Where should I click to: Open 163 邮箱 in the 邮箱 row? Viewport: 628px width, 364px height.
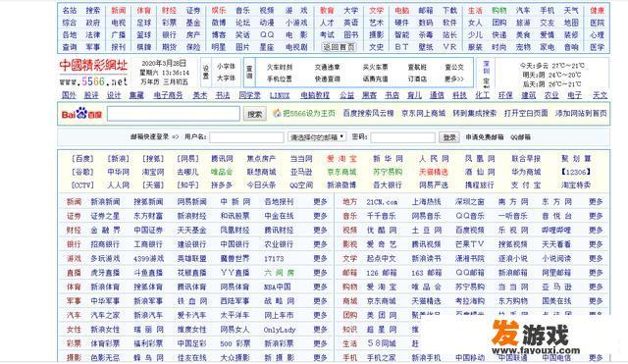tap(427, 273)
